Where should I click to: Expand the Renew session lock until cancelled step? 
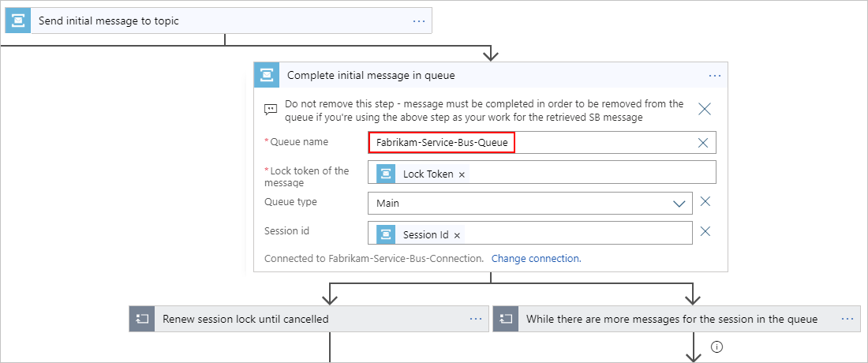point(308,319)
